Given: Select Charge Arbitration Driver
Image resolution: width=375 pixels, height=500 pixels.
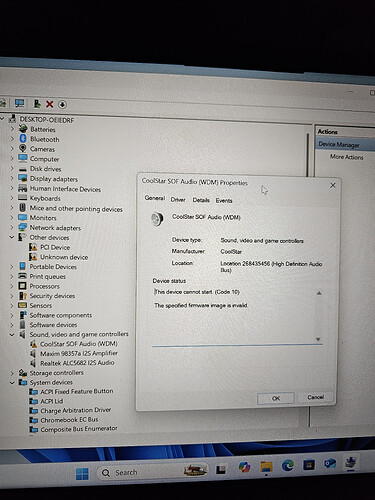Looking at the screenshot, I should (76, 410).
